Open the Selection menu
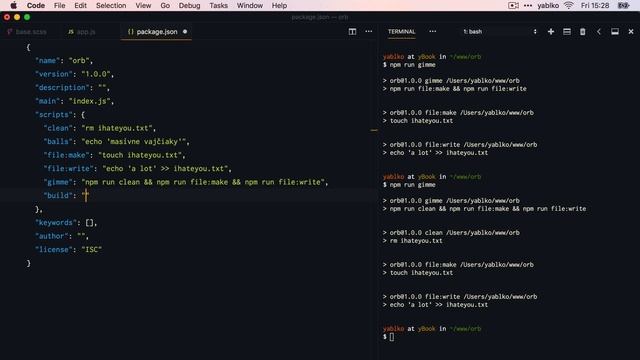 coord(111,5)
